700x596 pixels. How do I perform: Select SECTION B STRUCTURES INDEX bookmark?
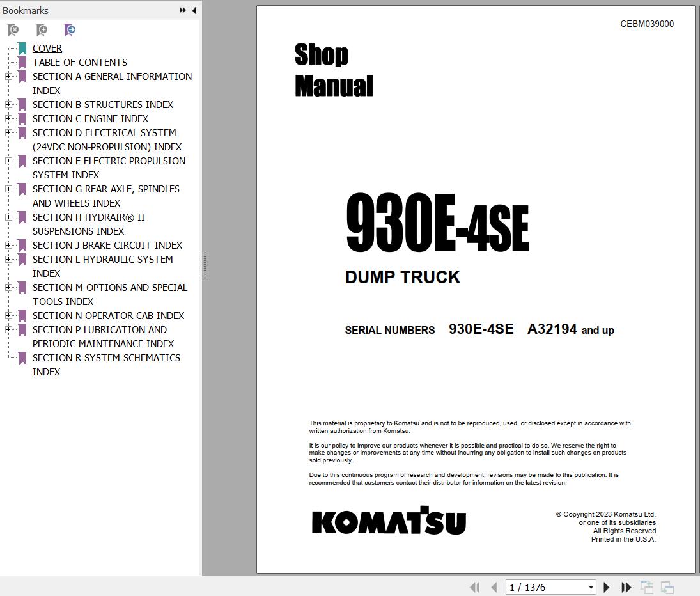[x=103, y=104]
